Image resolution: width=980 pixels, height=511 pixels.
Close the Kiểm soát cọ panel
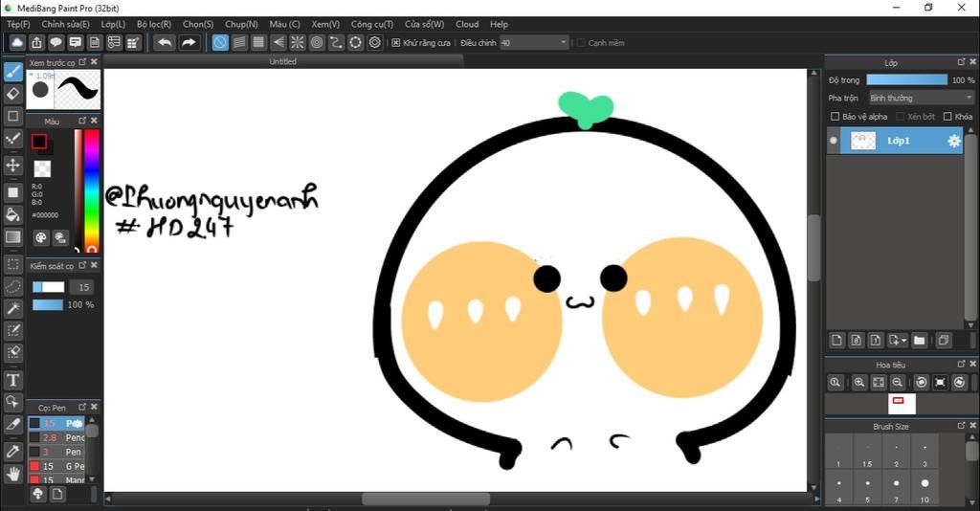(94, 265)
